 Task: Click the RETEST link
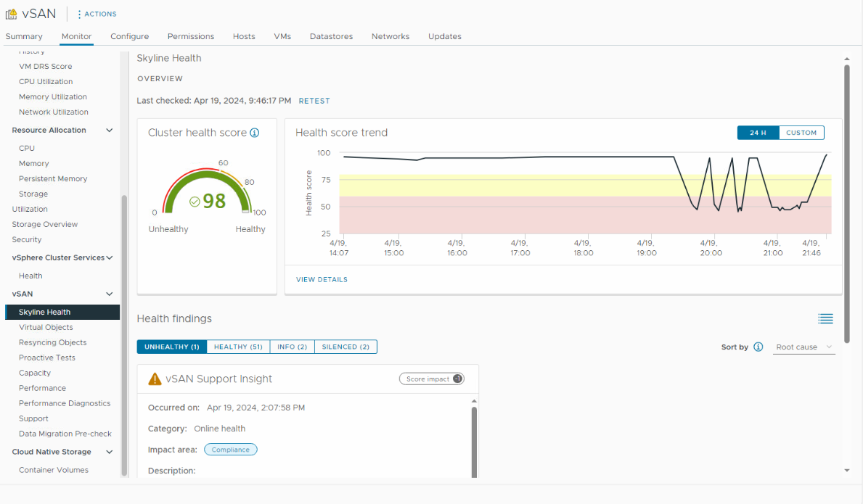coord(314,101)
